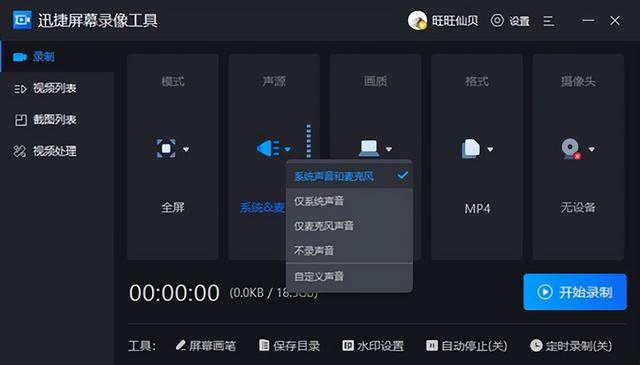Screen dimensions: 640x365
Task: Open the 视频处理 tab
Action: pos(57,151)
